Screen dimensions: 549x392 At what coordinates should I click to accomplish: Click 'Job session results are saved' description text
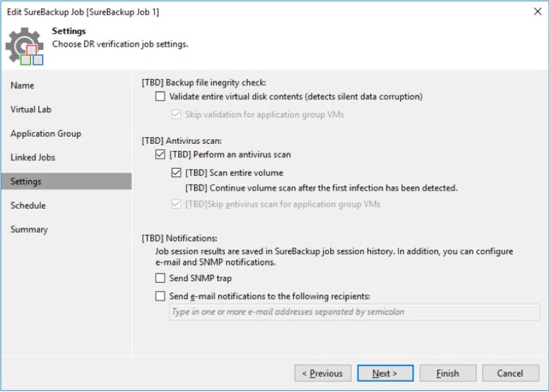tap(334, 256)
